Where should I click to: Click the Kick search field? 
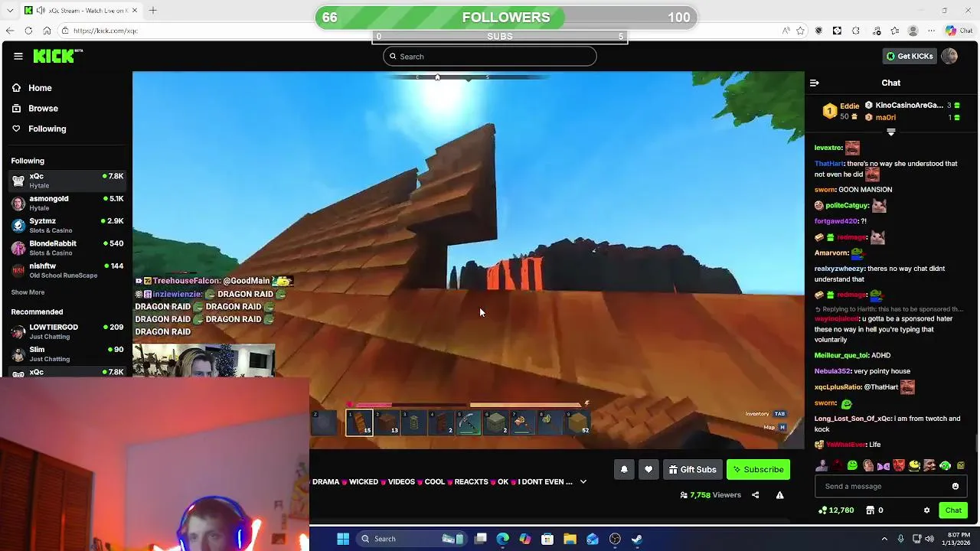point(490,56)
